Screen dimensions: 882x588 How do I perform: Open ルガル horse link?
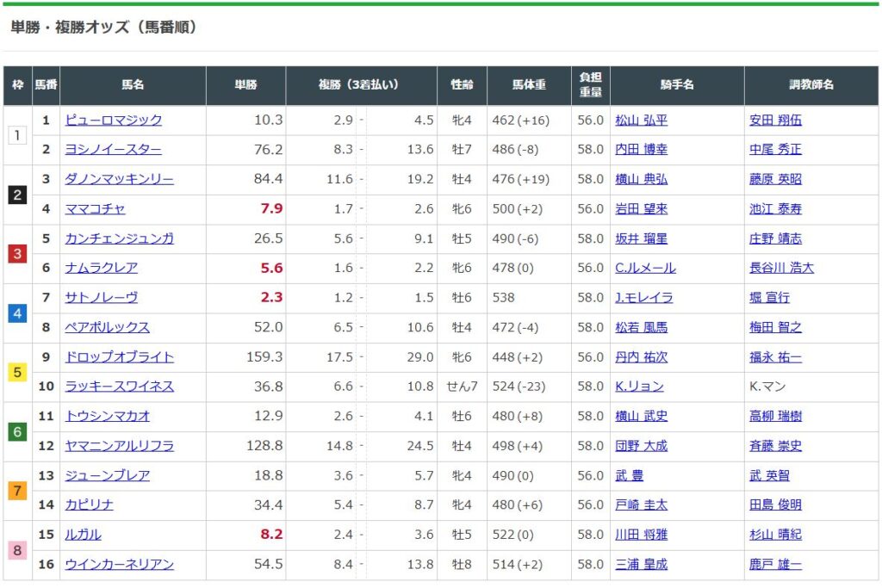(x=83, y=535)
